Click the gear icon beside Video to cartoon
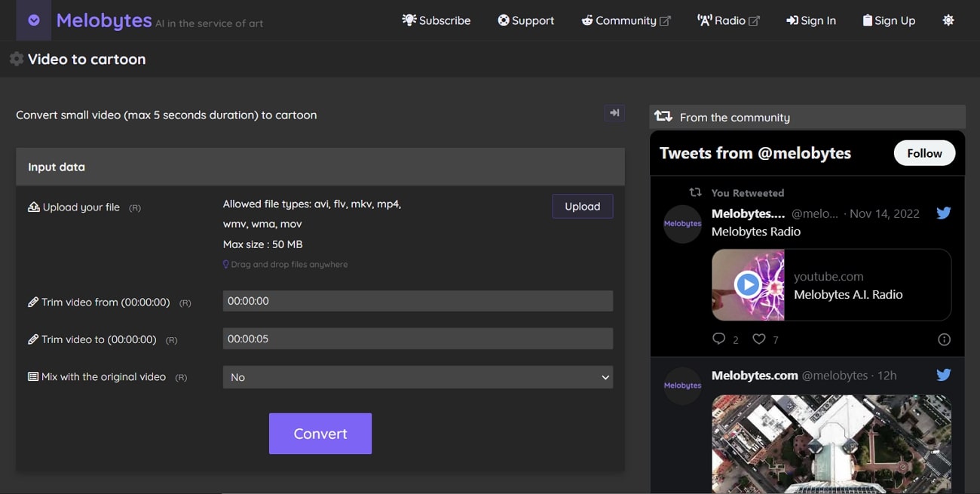Screen dimensions: 980x494 [x=17, y=59]
